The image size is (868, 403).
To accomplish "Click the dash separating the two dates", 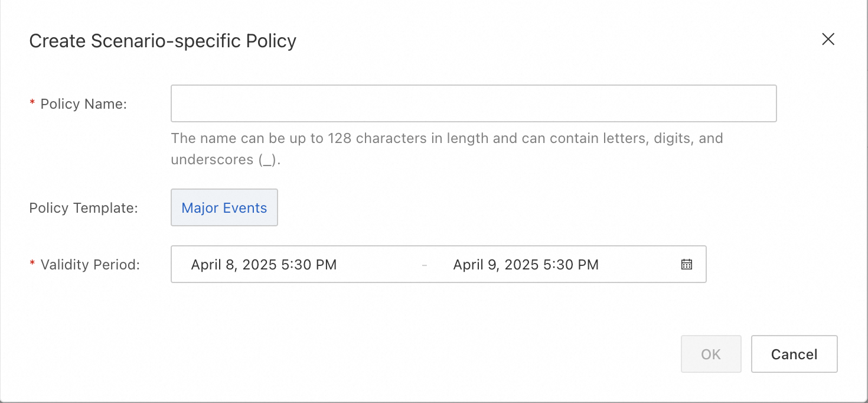I will (x=425, y=265).
